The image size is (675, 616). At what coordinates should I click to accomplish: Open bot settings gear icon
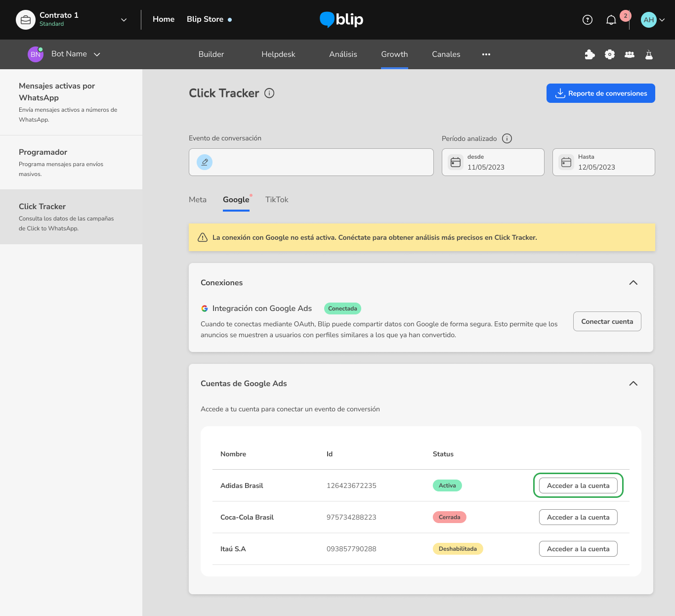click(x=610, y=54)
